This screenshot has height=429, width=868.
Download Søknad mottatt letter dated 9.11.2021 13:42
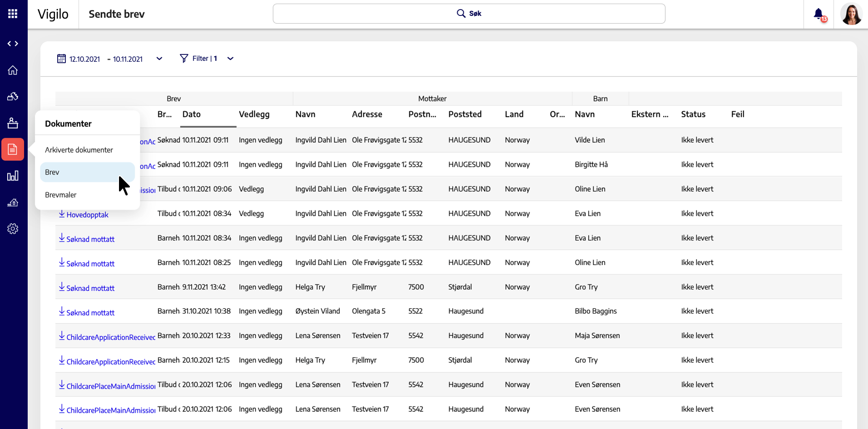(62, 287)
